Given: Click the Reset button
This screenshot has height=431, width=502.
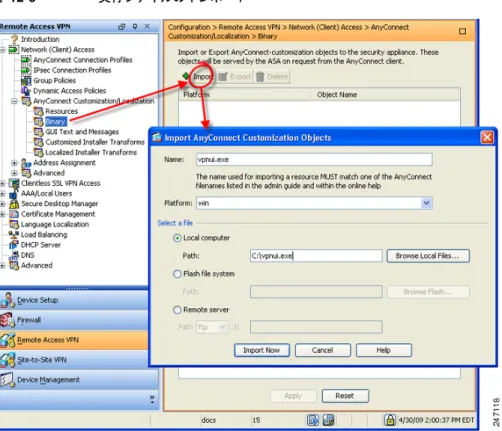Looking at the screenshot, I should pyautogui.click(x=345, y=396).
